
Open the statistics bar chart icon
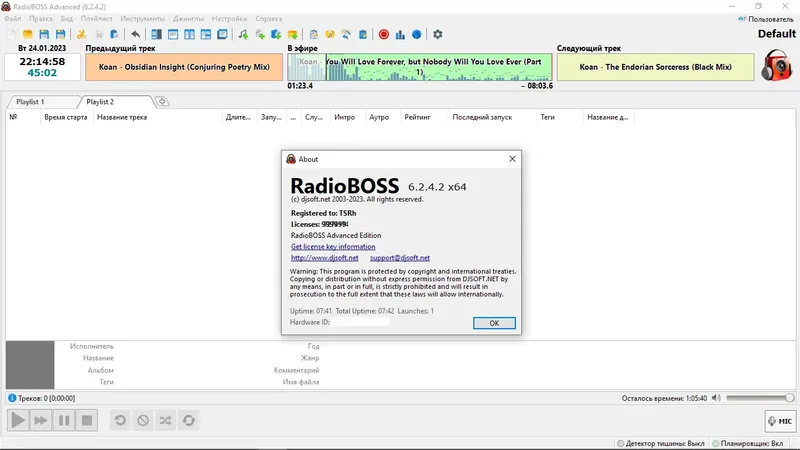coord(400,34)
